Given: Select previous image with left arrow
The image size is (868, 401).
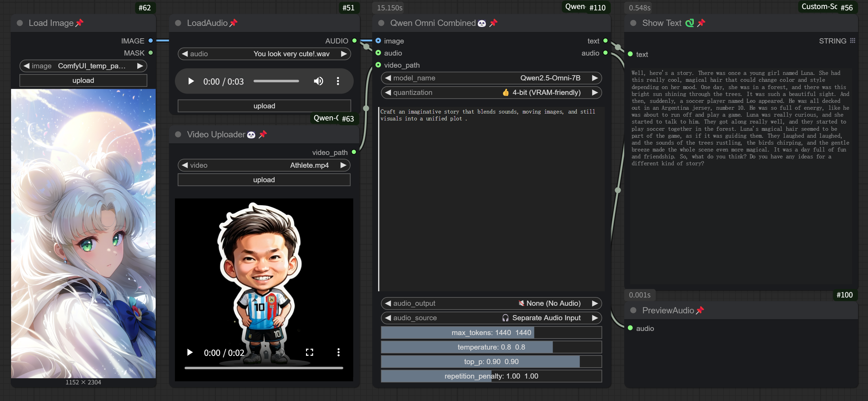Looking at the screenshot, I should pyautogui.click(x=27, y=66).
